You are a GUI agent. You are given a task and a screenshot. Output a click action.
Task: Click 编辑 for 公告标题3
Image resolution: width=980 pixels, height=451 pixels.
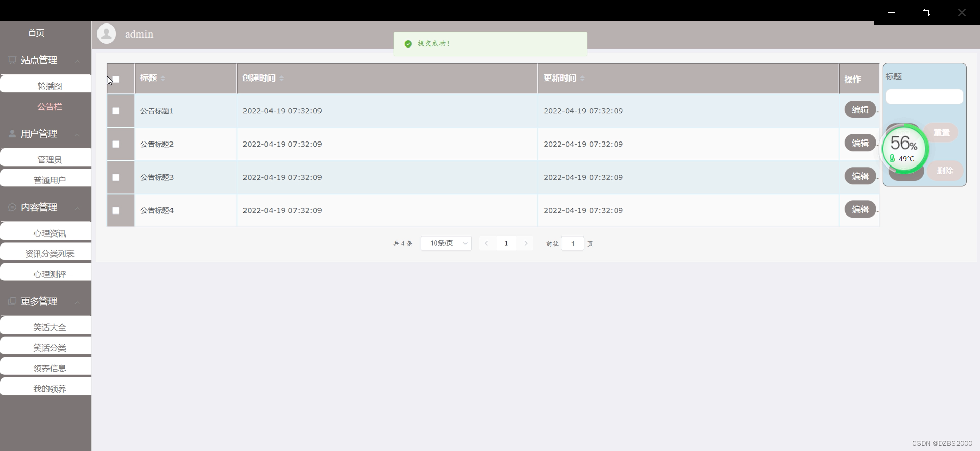point(860,176)
